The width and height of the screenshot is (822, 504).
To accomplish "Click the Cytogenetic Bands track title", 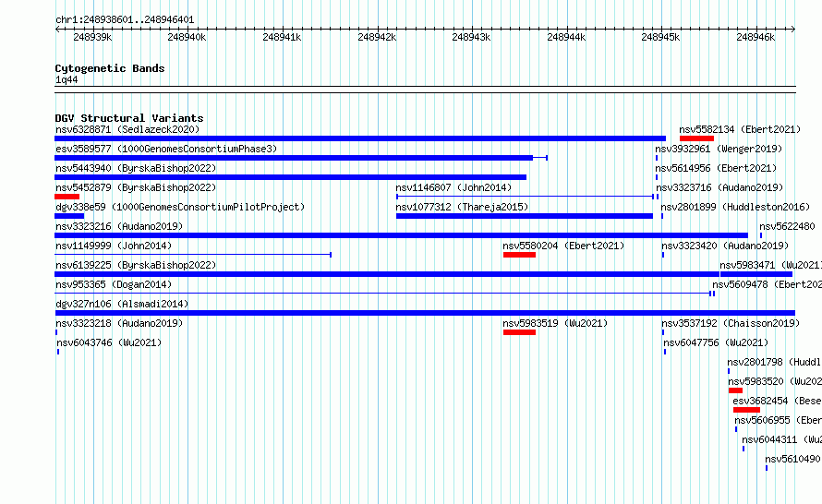I will point(110,68).
